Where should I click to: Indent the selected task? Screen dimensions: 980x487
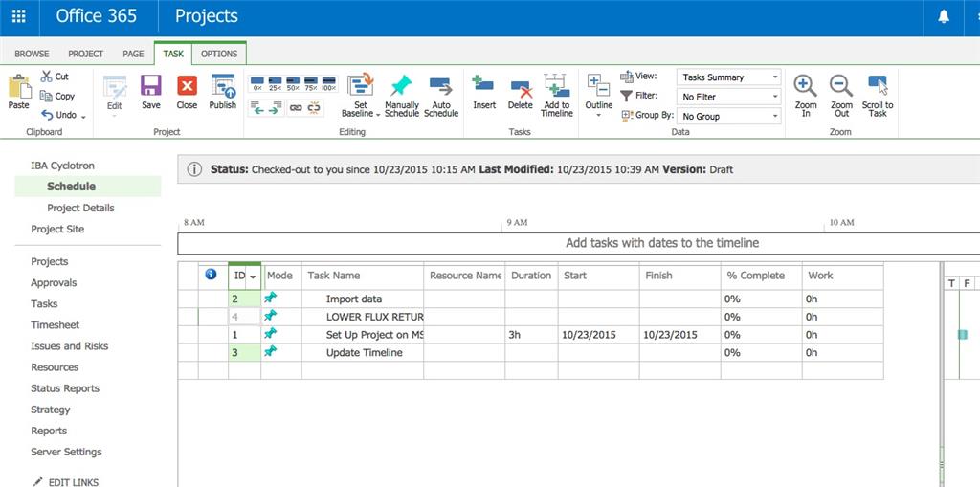tap(275, 108)
